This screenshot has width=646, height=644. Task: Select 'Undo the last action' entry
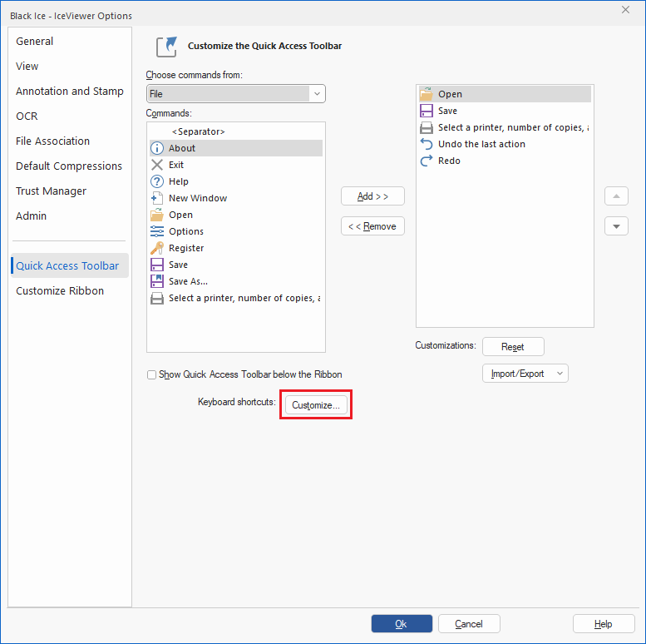505,144
